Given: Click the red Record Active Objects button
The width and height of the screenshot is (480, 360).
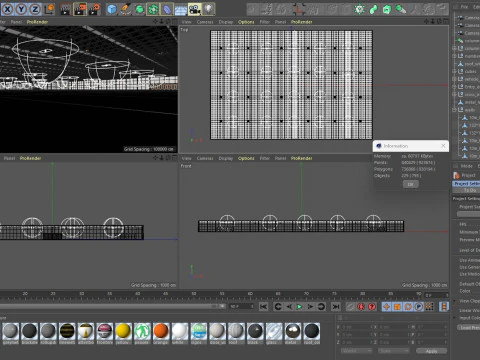Looking at the screenshot, I should click(x=361, y=306).
